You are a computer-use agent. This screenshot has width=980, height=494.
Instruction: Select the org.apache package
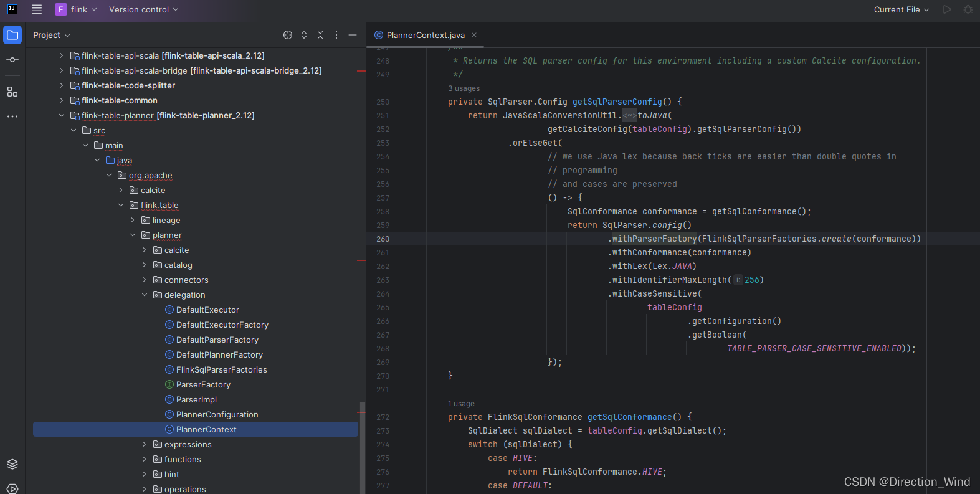pyautogui.click(x=150, y=175)
